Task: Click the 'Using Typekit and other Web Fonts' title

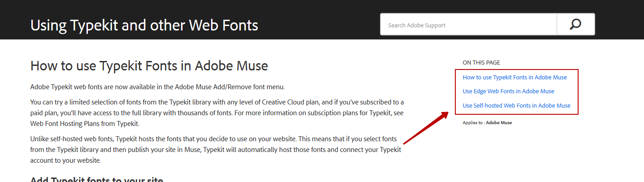Action: pyautogui.click(x=144, y=25)
